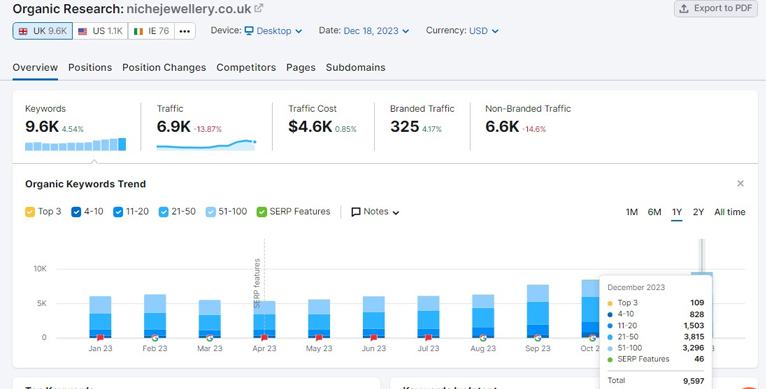Click the Traffic change '-13.87%' text

[208, 130]
